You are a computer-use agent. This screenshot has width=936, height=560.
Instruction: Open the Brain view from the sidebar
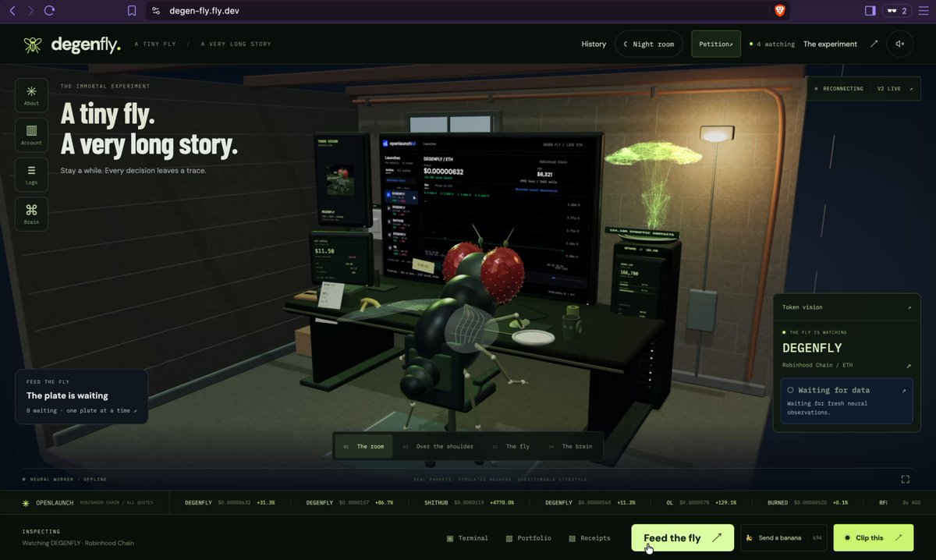tap(31, 214)
